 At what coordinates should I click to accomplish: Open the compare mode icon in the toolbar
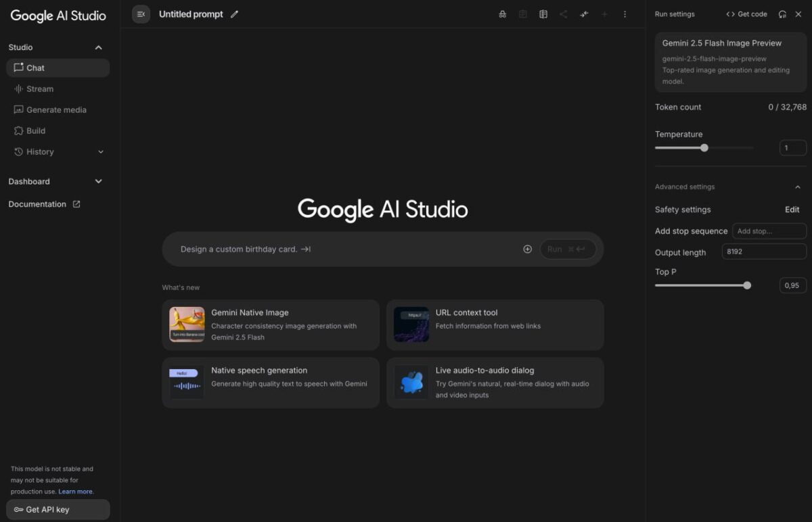543,14
